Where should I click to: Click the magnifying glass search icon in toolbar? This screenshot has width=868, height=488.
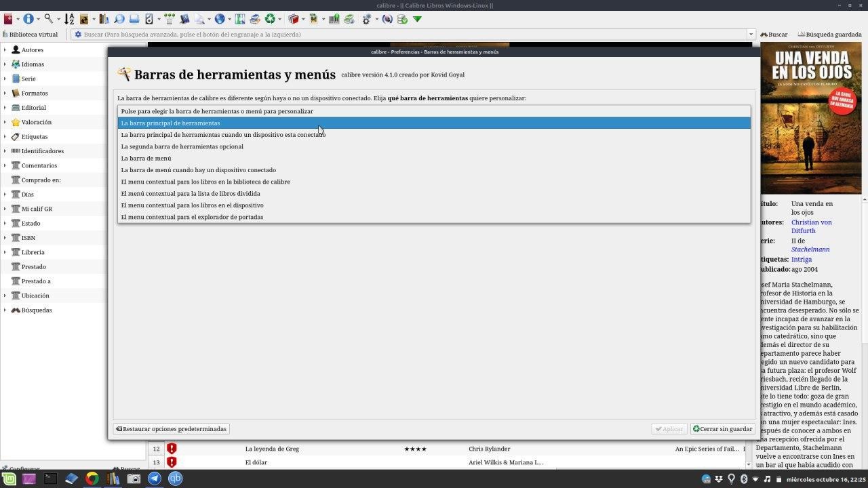click(50, 19)
